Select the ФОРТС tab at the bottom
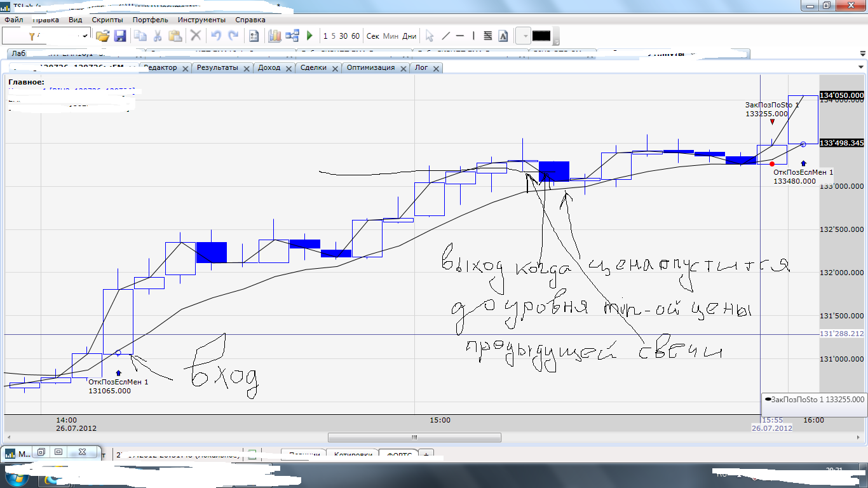This screenshot has width=868, height=488. click(398, 454)
